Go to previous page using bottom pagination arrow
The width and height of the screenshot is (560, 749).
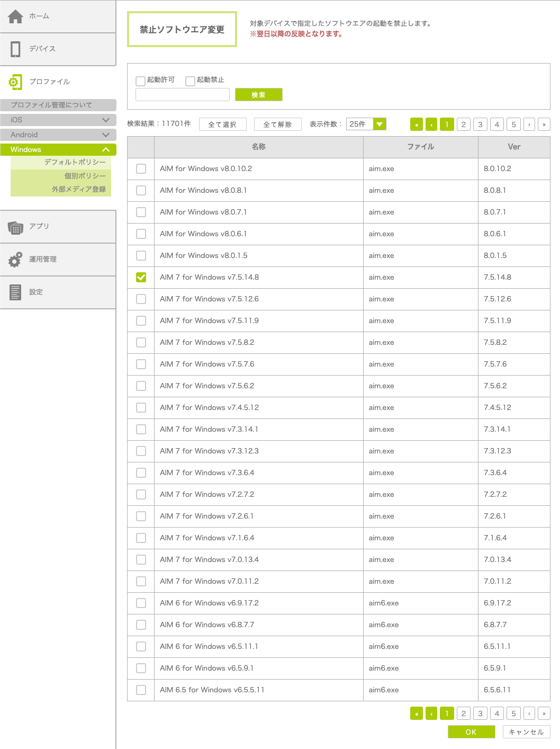tap(431, 714)
